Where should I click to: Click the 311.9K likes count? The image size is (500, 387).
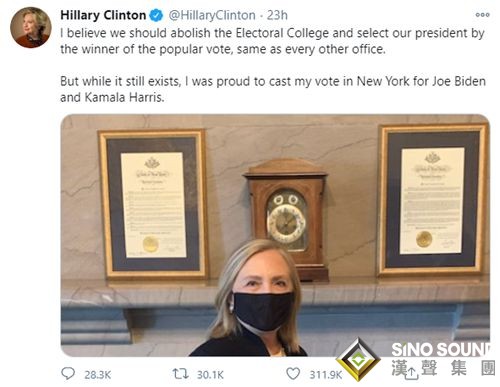coord(326,375)
